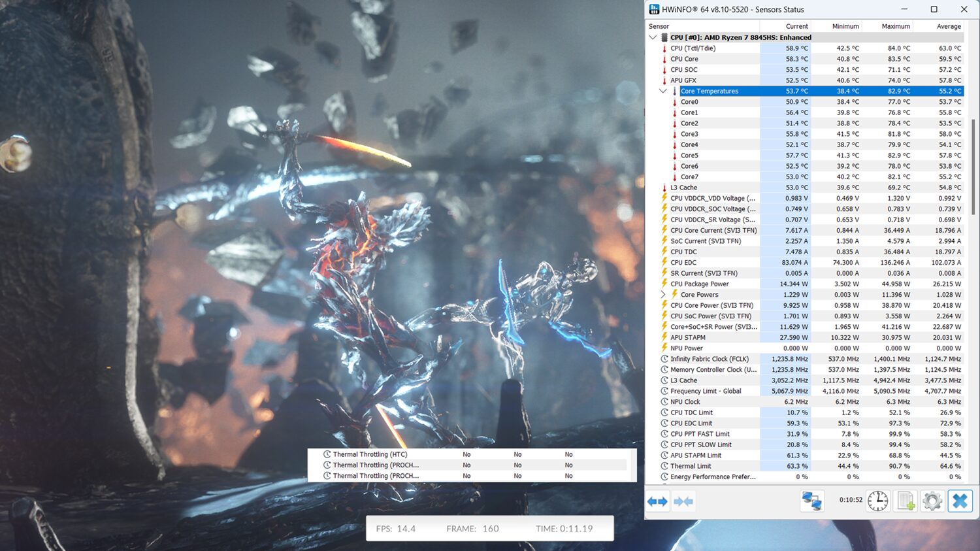Click clock icon of Infinity Fabric Clock row
Image resolution: width=980 pixels, height=551 pixels.
[664, 359]
